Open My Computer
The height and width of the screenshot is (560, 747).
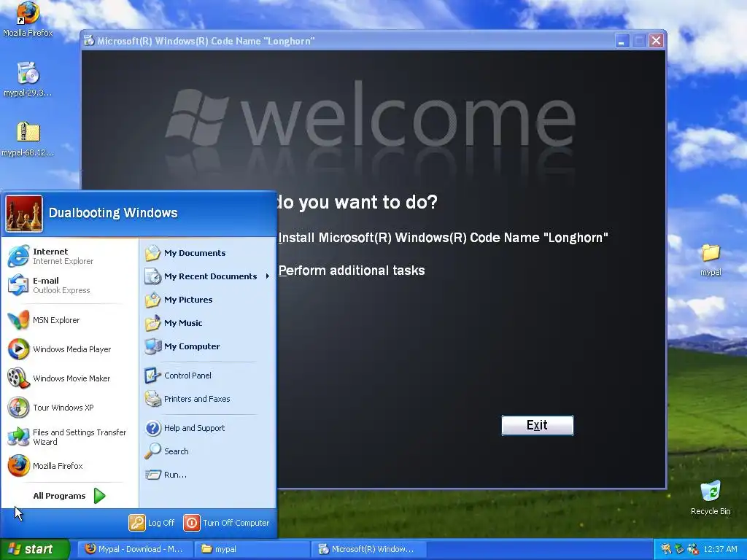point(208,346)
